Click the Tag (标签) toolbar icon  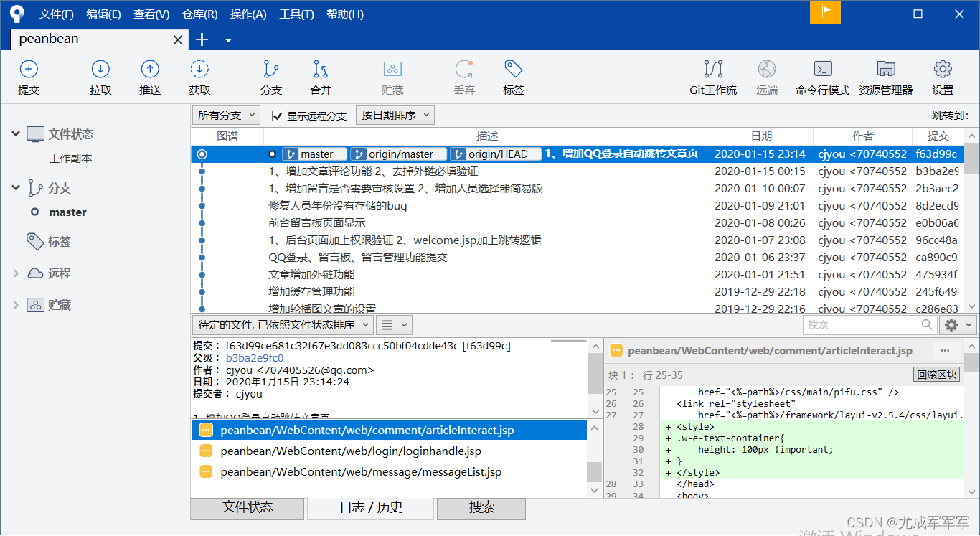click(513, 69)
